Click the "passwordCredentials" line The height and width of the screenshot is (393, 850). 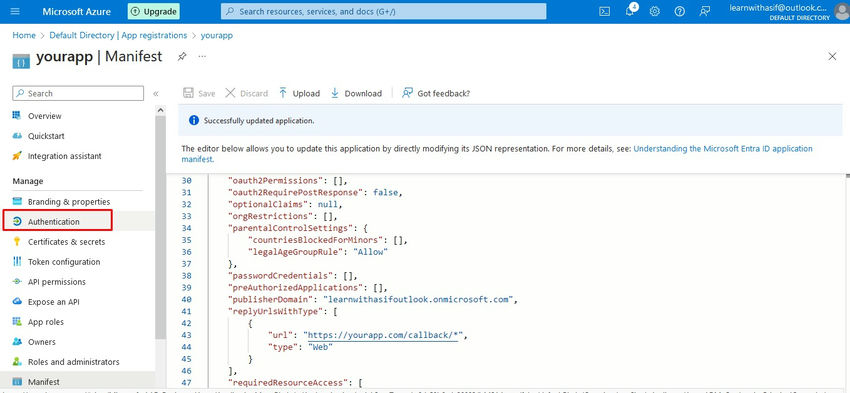293,275
